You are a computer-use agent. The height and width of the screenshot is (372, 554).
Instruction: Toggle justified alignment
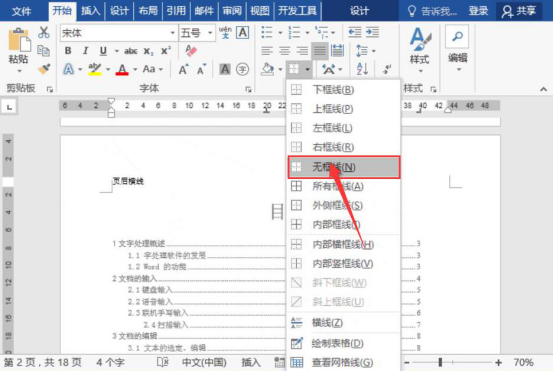tap(320, 51)
